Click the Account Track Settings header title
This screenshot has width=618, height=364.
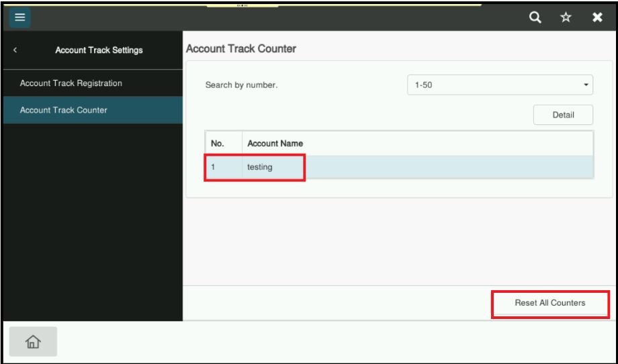pyautogui.click(x=98, y=50)
